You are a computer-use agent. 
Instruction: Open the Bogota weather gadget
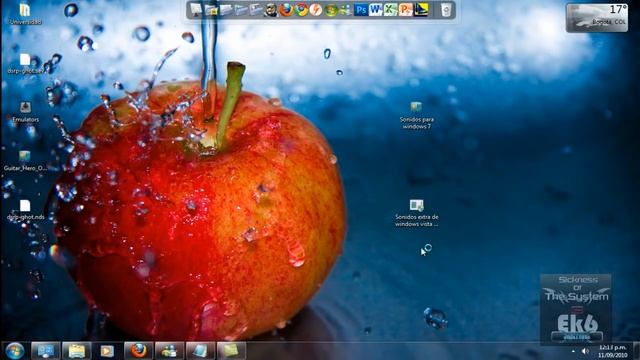(597, 18)
